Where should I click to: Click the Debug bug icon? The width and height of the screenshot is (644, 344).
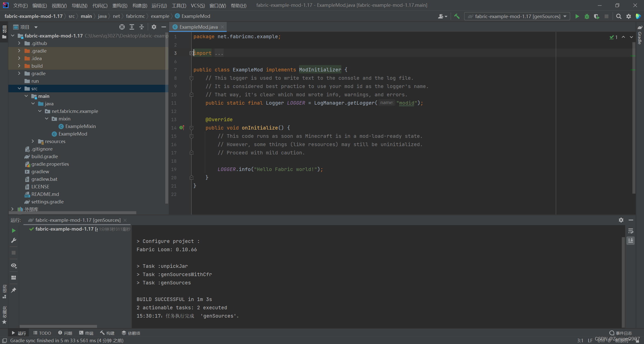(x=587, y=16)
